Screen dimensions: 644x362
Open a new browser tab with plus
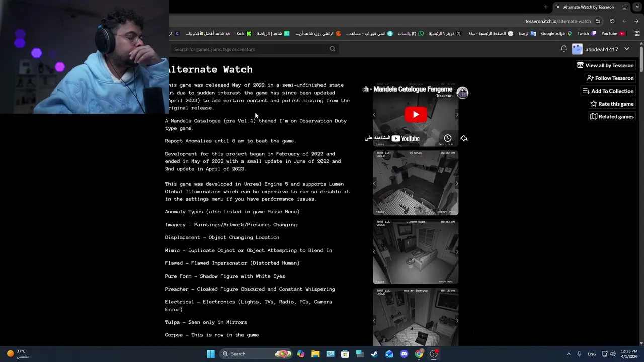(x=546, y=7)
